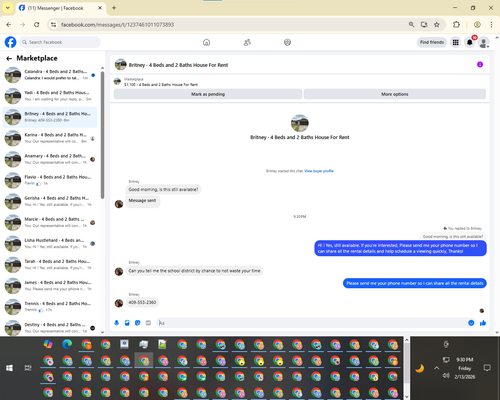The width and height of the screenshot is (500, 400).
Task: Open the Windows Start menu
Action: (x=9, y=368)
